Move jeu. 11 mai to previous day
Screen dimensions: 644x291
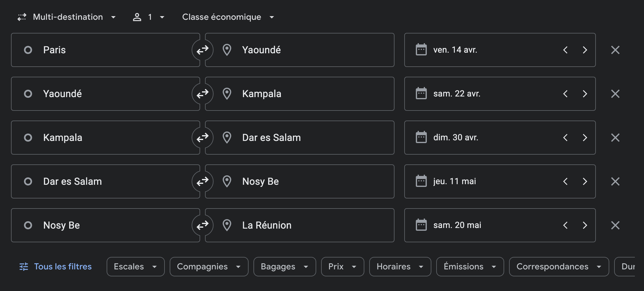coord(565,181)
